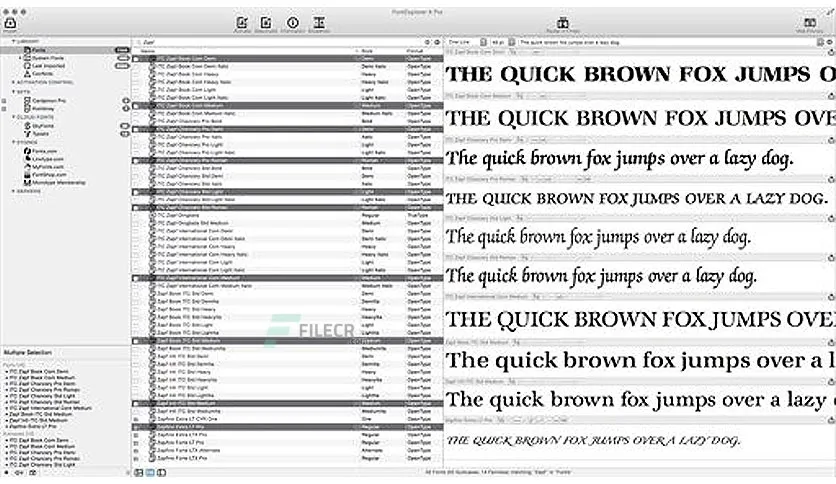Click the preview sample text field
Image resolution: width=836 pixels, height=484 pixels.
(x=668, y=42)
